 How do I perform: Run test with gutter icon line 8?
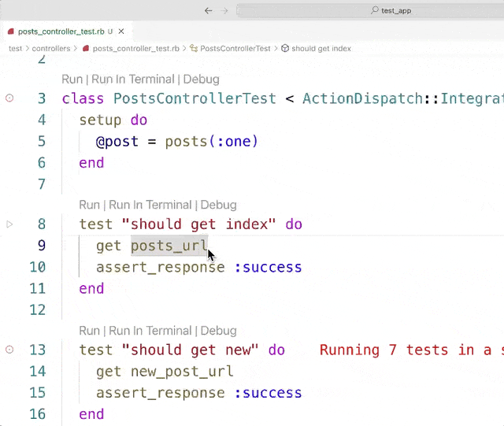tap(9, 224)
